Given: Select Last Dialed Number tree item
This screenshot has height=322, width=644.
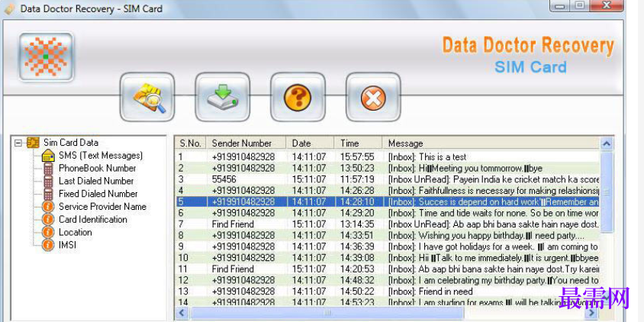Looking at the screenshot, I should point(96,181).
